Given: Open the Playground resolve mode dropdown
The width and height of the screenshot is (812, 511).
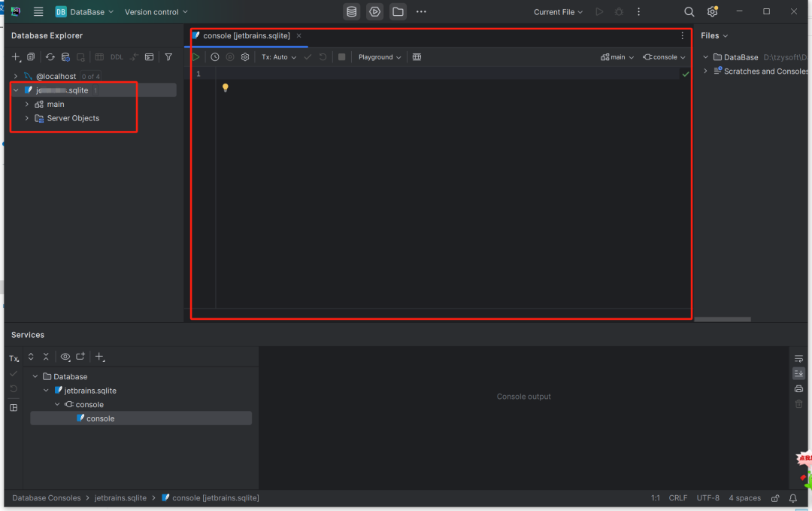Looking at the screenshot, I should (380, 57).
